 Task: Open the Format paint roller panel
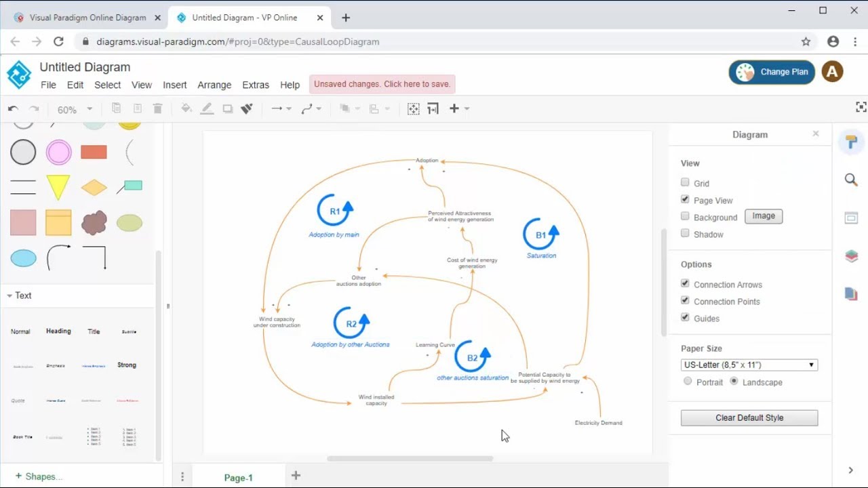[851, 142]
